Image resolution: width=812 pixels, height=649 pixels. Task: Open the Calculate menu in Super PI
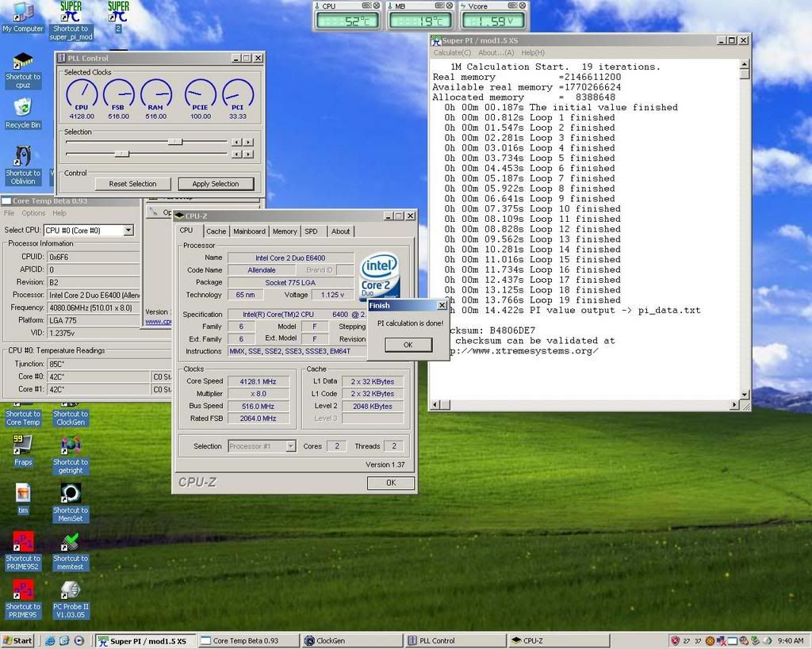[452, 53]
